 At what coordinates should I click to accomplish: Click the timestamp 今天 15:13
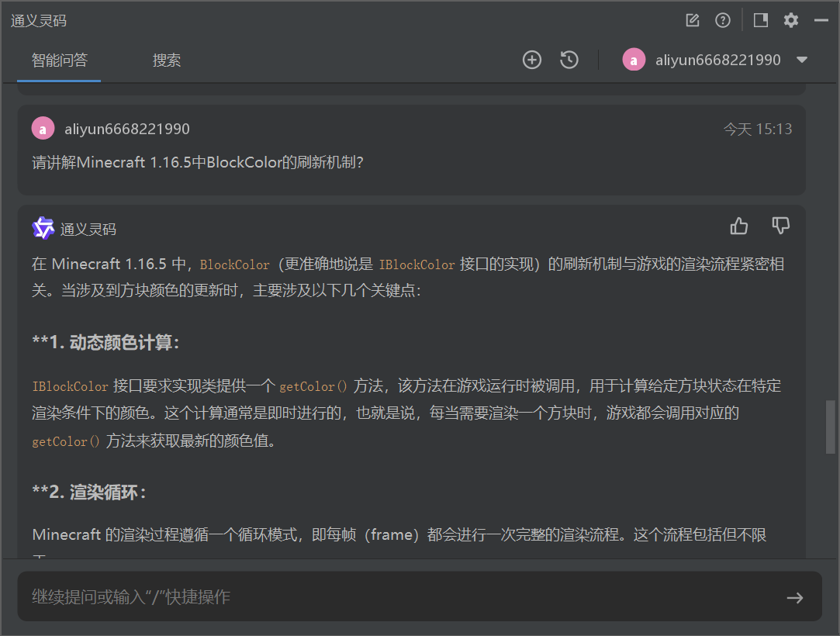(x=758, y=129)
